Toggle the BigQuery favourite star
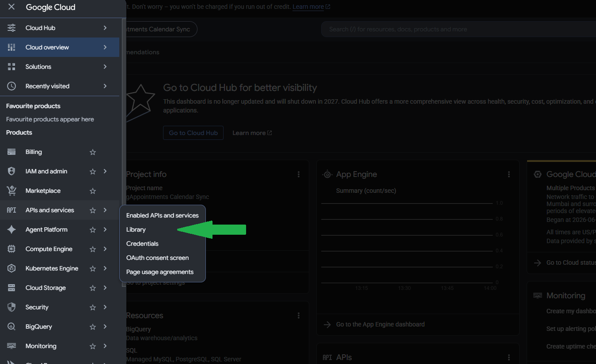This screenshot has height=364, width=596. [93, 326]
